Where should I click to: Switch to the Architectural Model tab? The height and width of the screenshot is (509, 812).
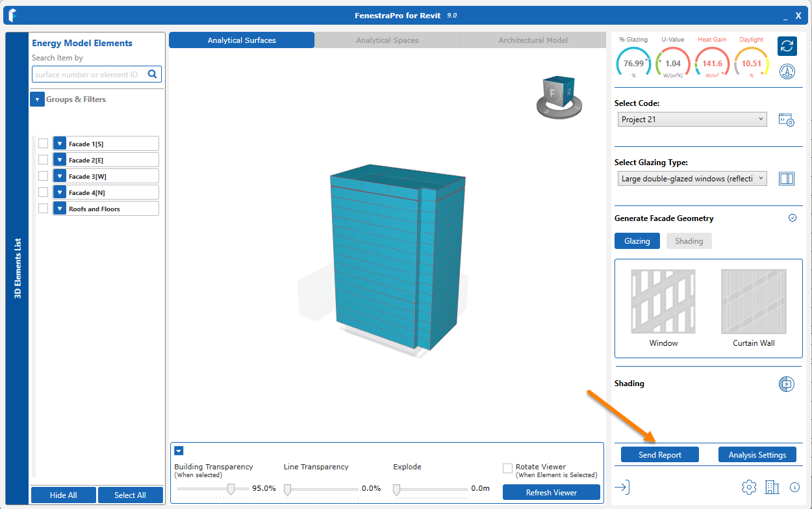[x=533, y=40]
